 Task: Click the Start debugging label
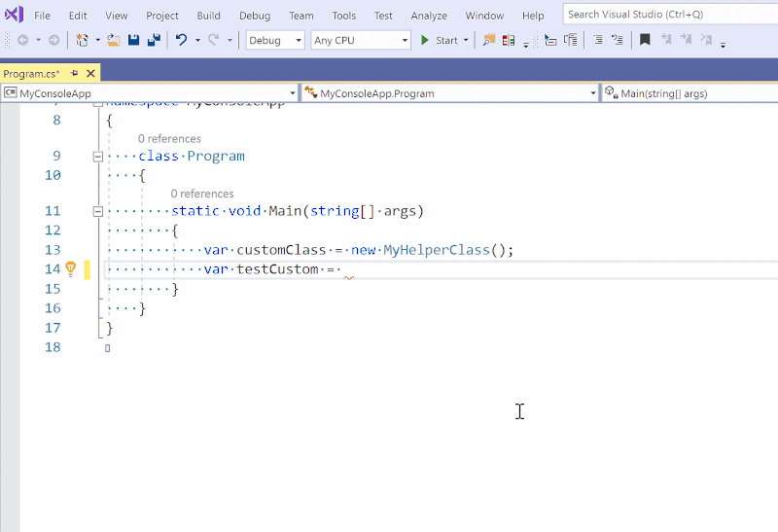(446, 40)
